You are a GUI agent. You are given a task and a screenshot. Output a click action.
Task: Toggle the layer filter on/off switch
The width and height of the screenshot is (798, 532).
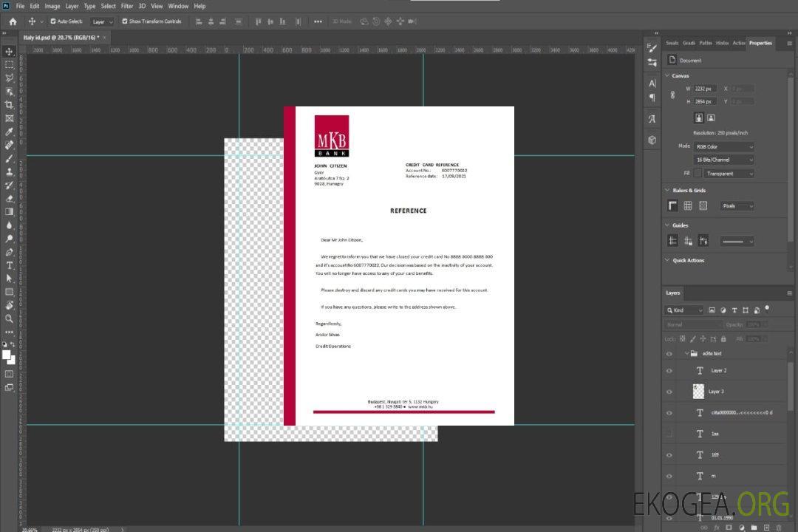pos(767,309)
